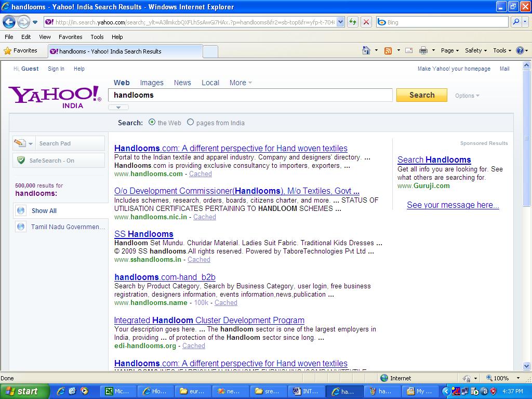Click 'Make Yahoo! your homepage' link
This screenshot has width=532, height=399.
[x=454, y=69]
